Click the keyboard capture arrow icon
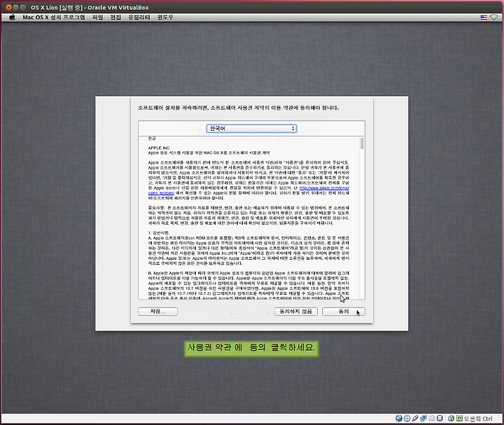This screenshot has height=425, width=504. [x=459, y=418]
